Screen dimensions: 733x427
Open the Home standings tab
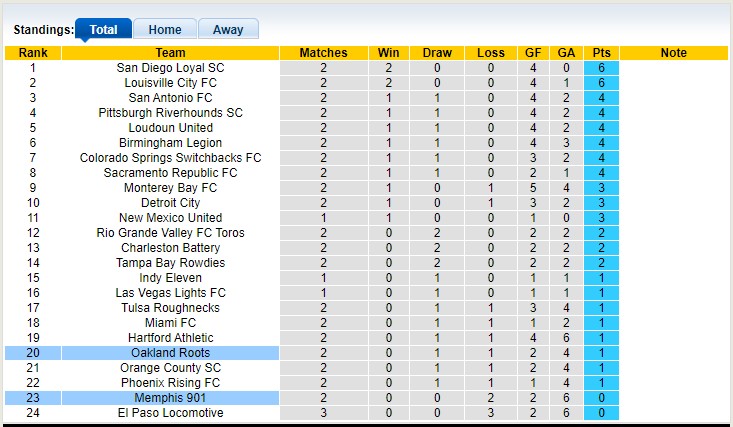[x=165, y=29]
